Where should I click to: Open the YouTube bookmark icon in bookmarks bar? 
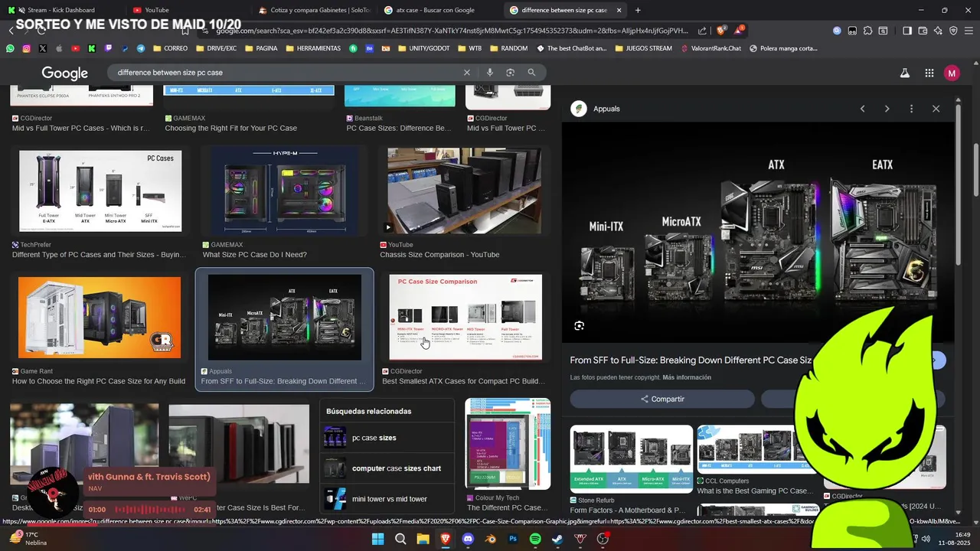point(75,48)
